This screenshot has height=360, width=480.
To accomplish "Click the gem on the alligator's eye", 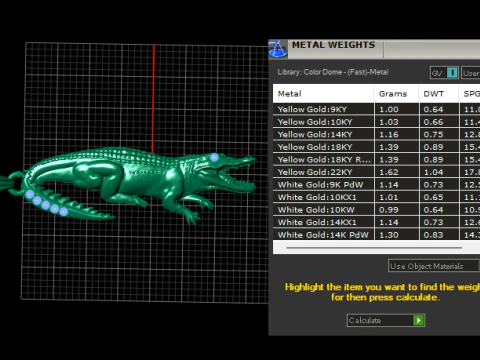I will click(x=214, y=158).
